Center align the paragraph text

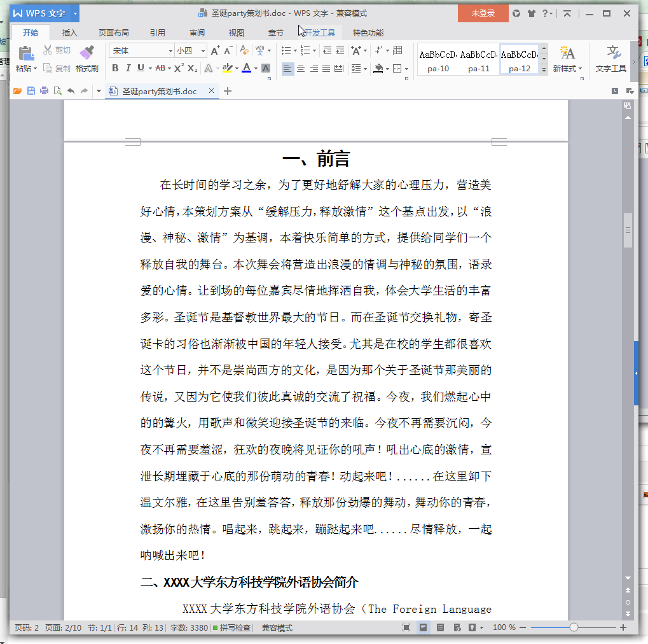point(301,69)
